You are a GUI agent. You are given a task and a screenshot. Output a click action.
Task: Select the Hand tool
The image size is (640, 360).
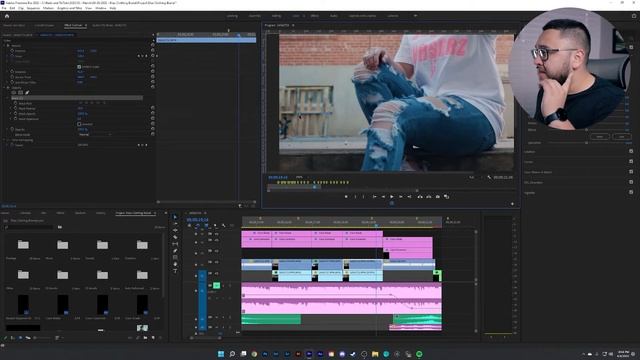click(x=175, y=264)
